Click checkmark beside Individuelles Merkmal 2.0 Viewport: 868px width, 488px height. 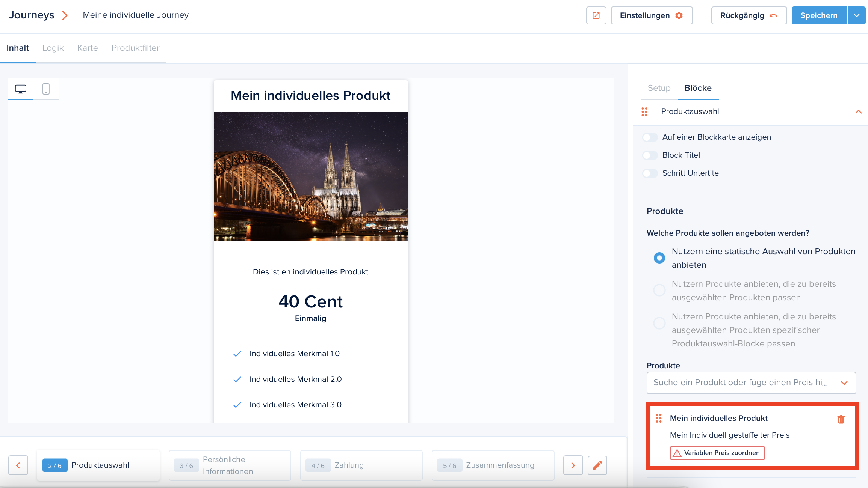point(237,380)
